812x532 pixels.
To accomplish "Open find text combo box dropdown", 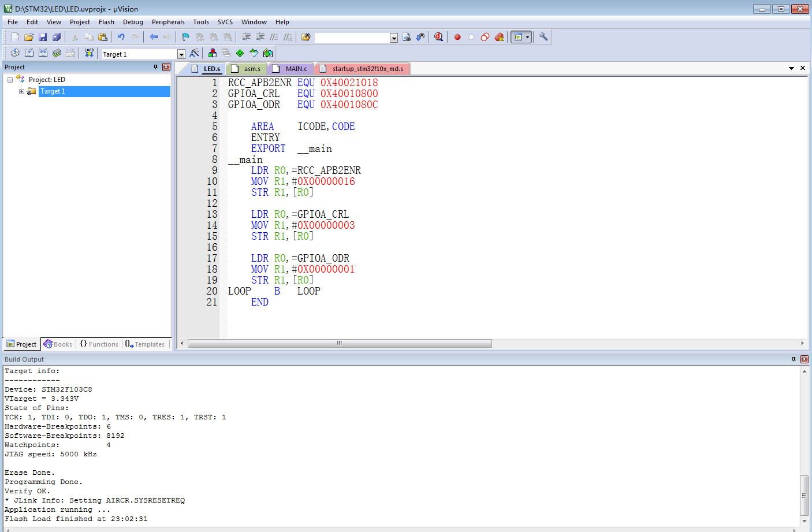I will point(394,38).
